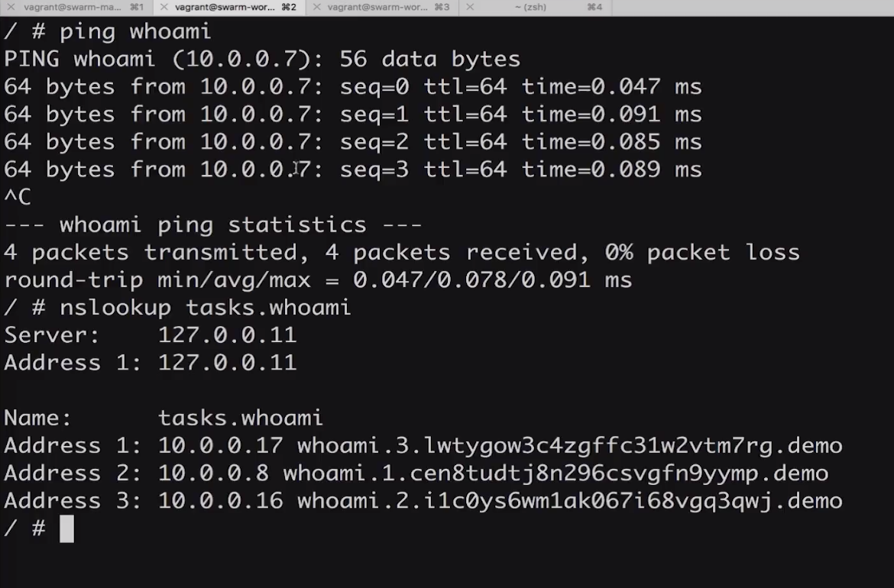
Task: Click the round-trip min/avg/max values
Action: pos(471,279)
